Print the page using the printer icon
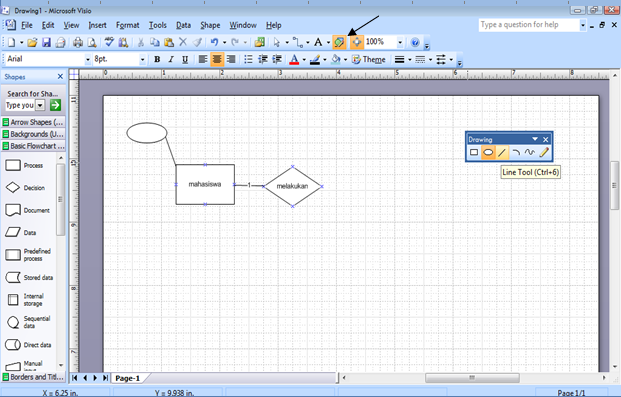 pyautogui.click(x=78, y=42)
